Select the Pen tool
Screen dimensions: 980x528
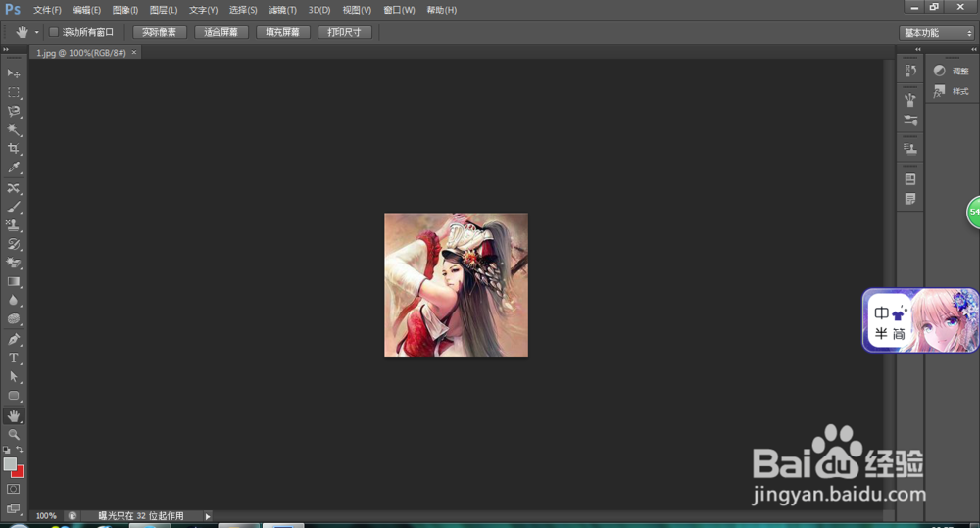click(x=13, y=339)
